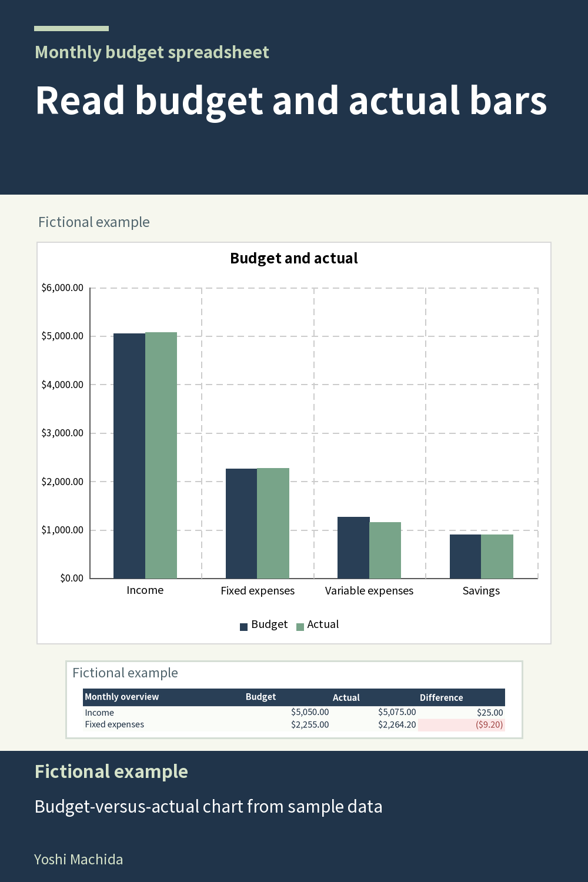Click the $2,255.00 budget cell
This screenshot has height=882, width=588.
click(310, 724)
